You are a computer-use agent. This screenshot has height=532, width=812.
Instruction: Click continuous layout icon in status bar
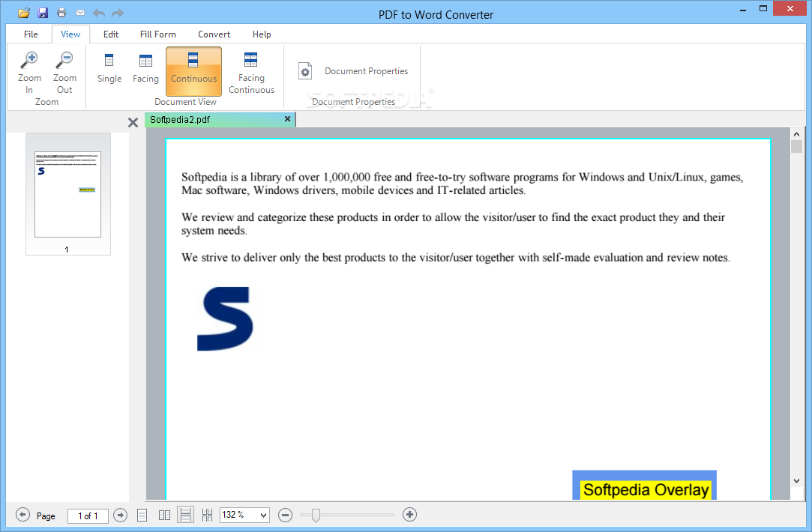[185, 515]
